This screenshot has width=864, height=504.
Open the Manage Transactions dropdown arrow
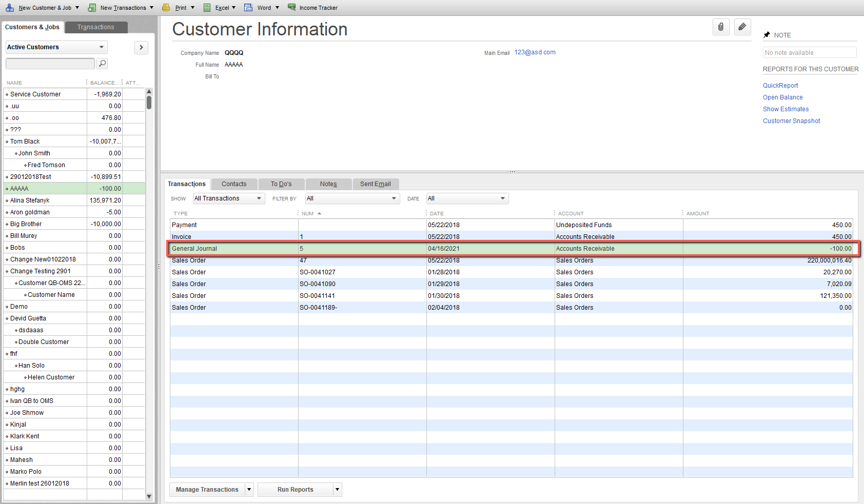coord(249,490)
